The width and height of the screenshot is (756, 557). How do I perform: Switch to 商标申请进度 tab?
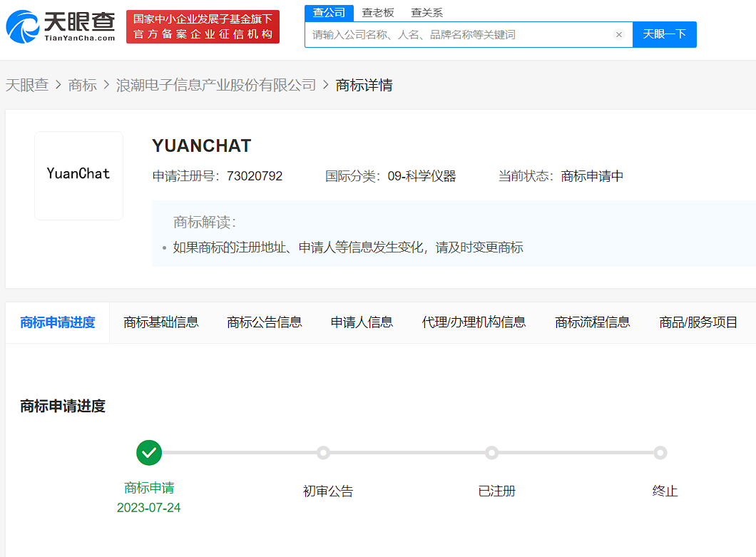point(58,322)
